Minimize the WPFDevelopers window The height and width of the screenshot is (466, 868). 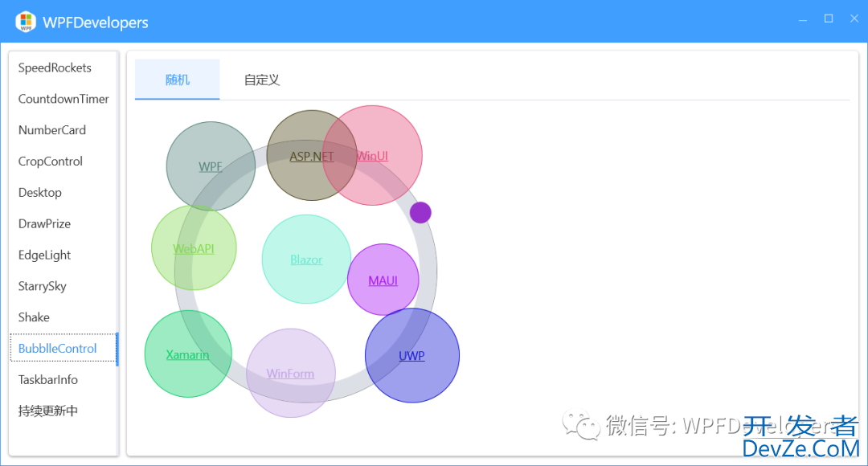(x=803, y=19)
